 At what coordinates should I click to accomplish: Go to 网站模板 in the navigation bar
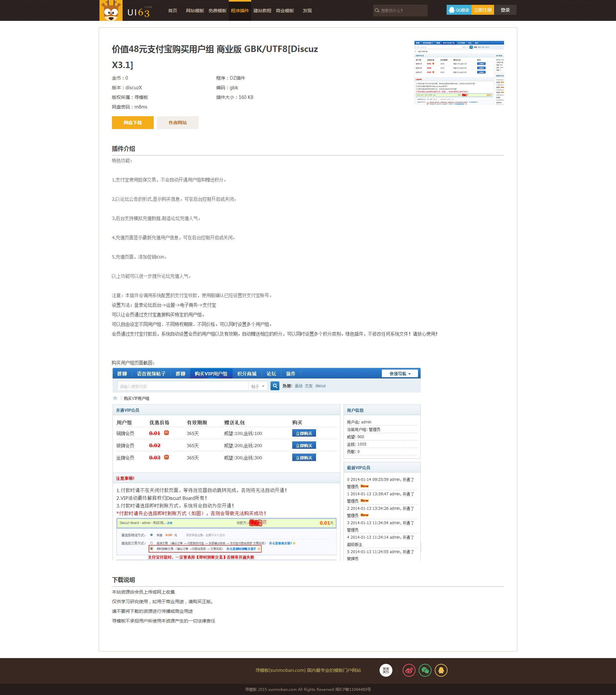pyautogui.click(x=195, y=11)
